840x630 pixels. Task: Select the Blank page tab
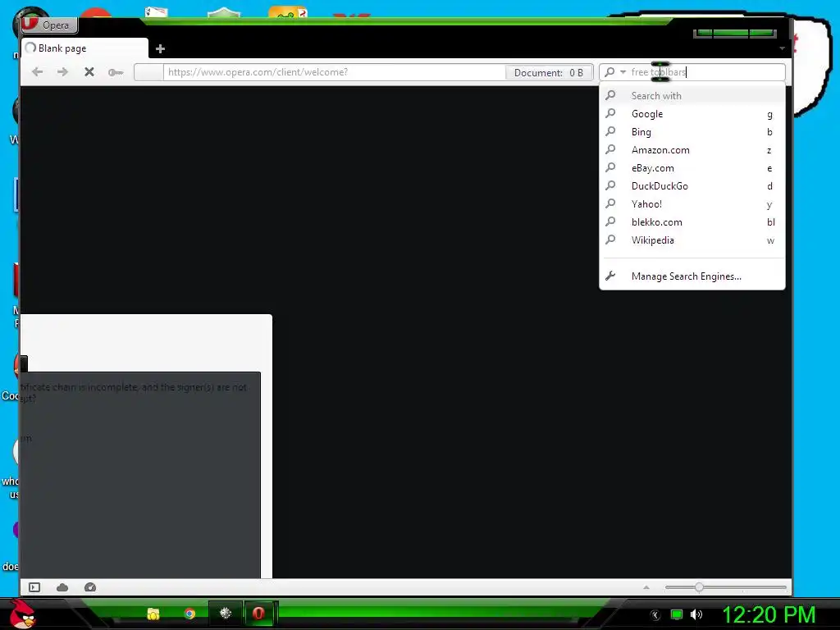pos(84,48)
